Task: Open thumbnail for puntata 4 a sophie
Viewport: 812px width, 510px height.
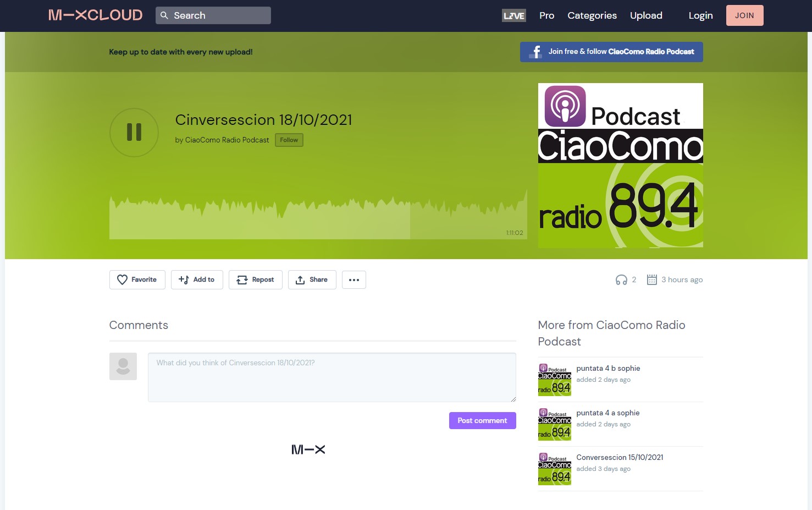Action: (x=555, y=424)
